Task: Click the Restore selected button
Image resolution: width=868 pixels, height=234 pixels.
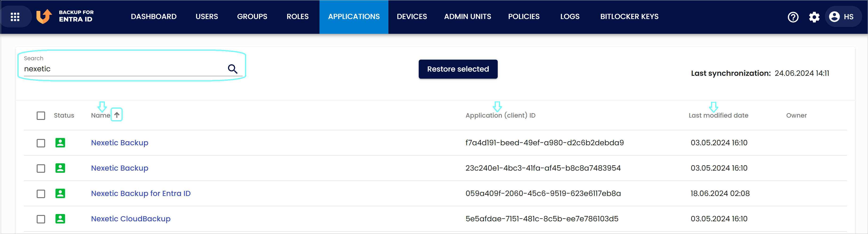Action: point(458,69)
